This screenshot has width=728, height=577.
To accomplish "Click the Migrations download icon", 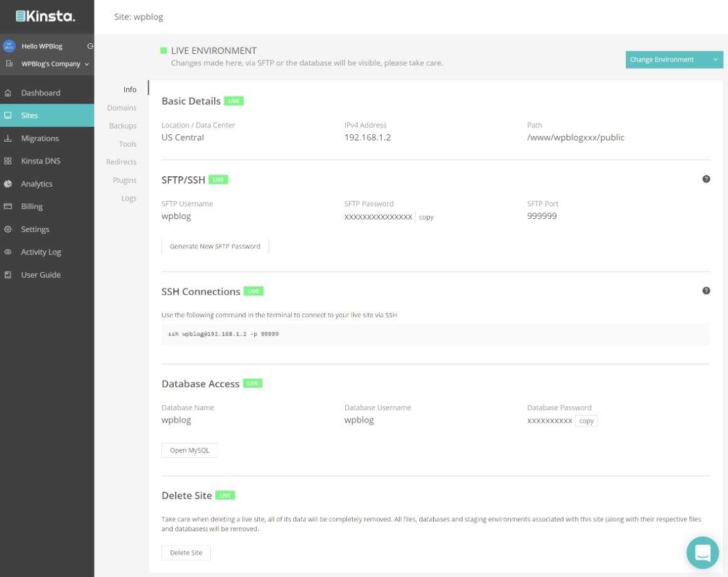I will pyautogui.click(x=8, y=138).
